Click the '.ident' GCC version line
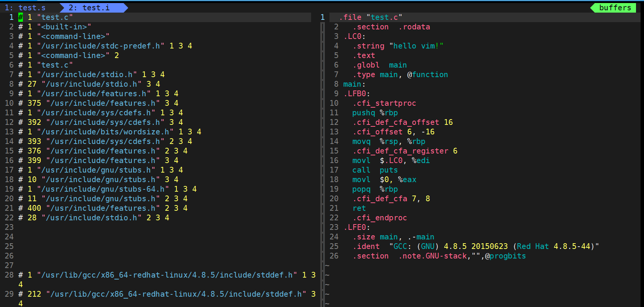 coord(476,246)
